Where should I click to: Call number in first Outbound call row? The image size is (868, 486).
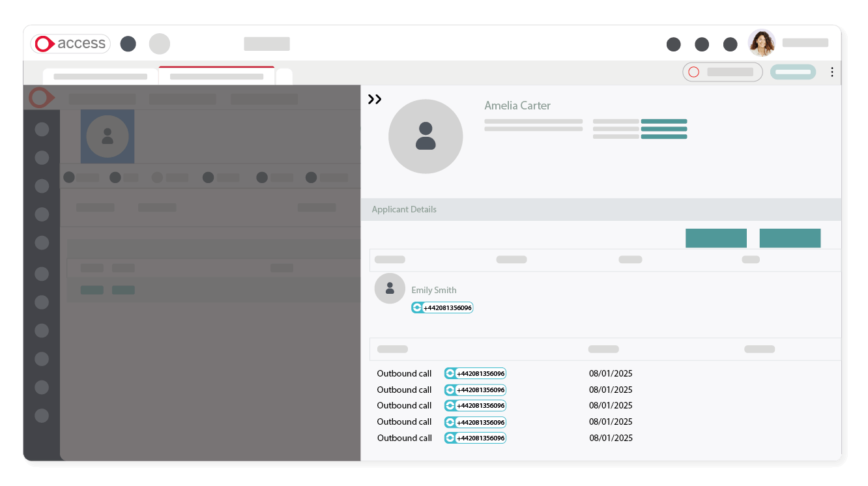click(475, 373)
